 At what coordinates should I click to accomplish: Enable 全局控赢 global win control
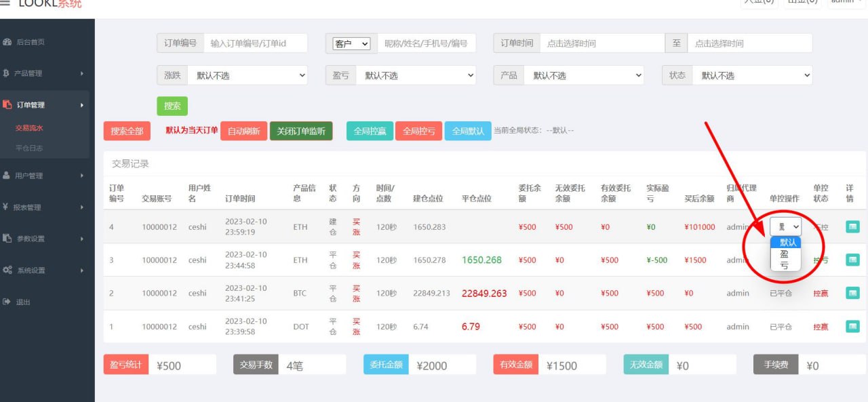370,131
